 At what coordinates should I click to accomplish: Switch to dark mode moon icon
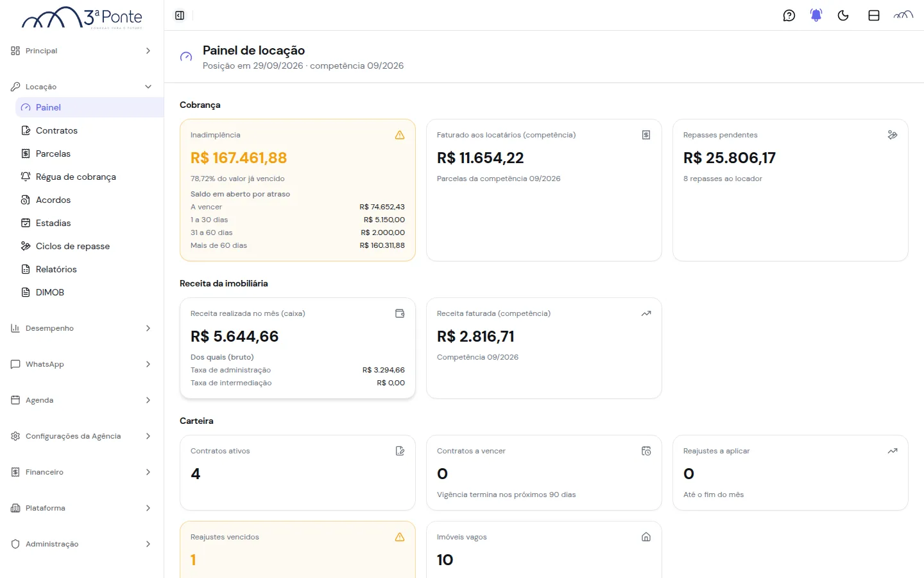click(843, 15)
